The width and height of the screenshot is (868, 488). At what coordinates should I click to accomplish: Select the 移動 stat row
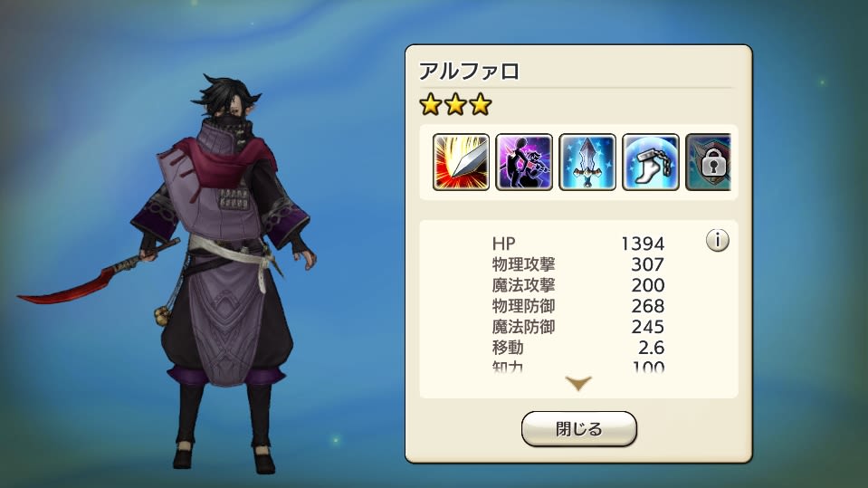[578, 348]
